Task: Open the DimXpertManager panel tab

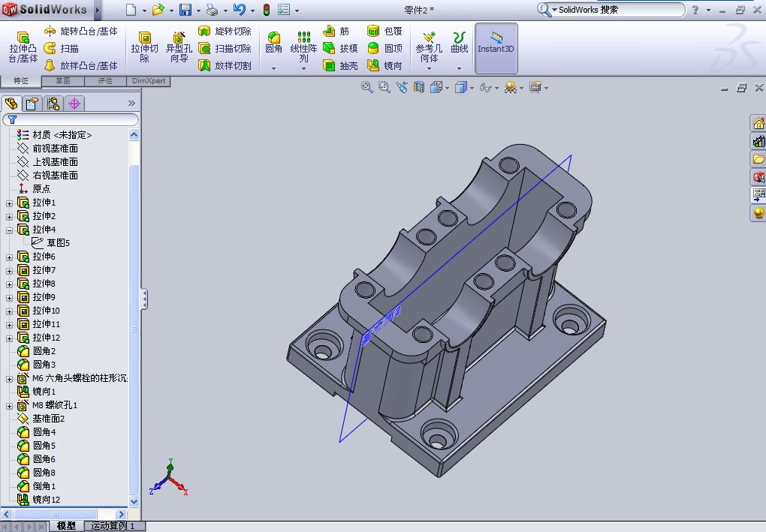Action: (x=74, y=104)
